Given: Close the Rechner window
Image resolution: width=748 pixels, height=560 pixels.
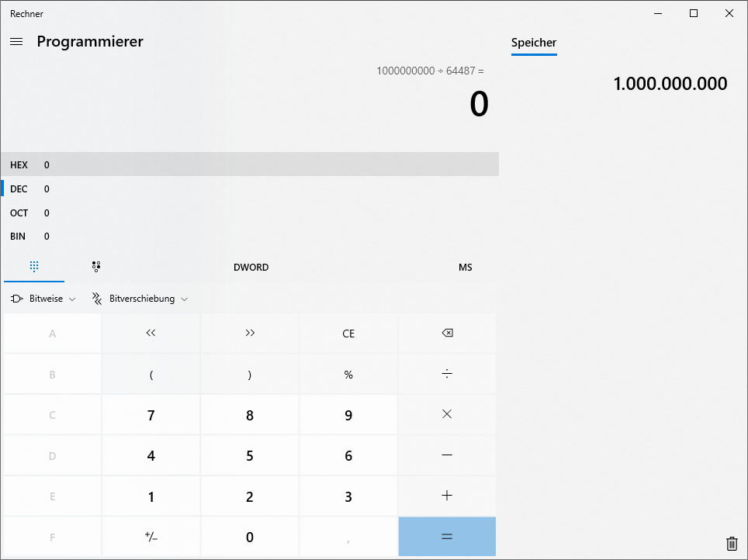Looking at the screenshot, I should [729, 13].
